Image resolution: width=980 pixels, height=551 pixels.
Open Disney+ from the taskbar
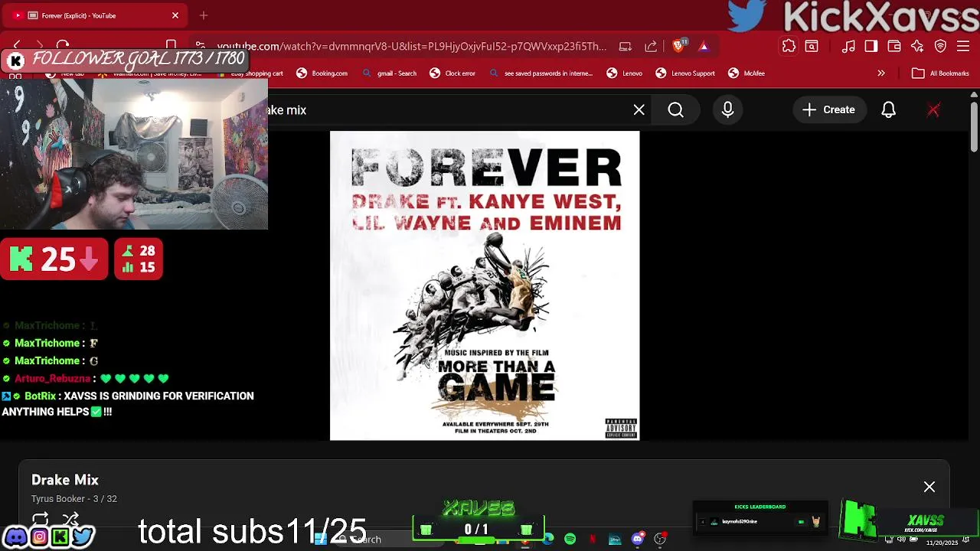click(615, 540)
